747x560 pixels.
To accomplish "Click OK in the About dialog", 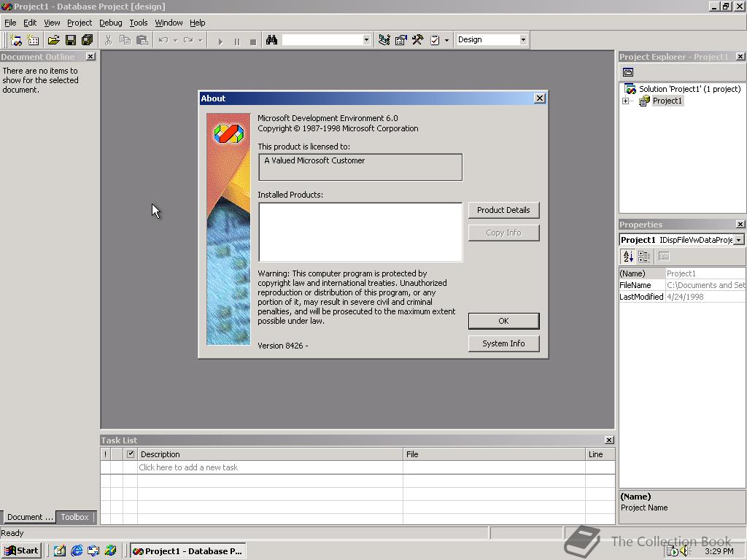I will pyautogui.click(x=503, y=321).
